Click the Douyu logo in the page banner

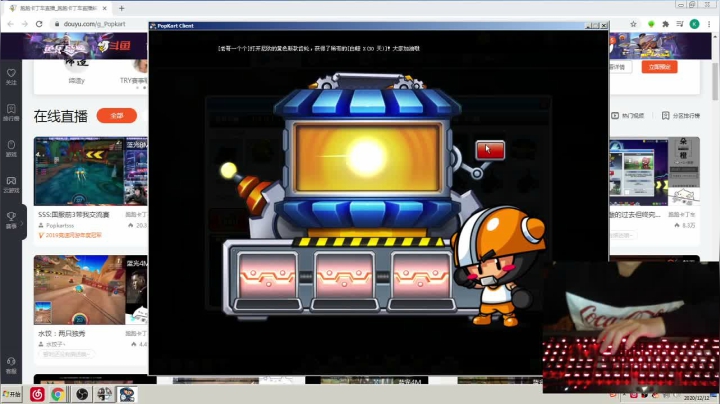(x=115, y=45)
